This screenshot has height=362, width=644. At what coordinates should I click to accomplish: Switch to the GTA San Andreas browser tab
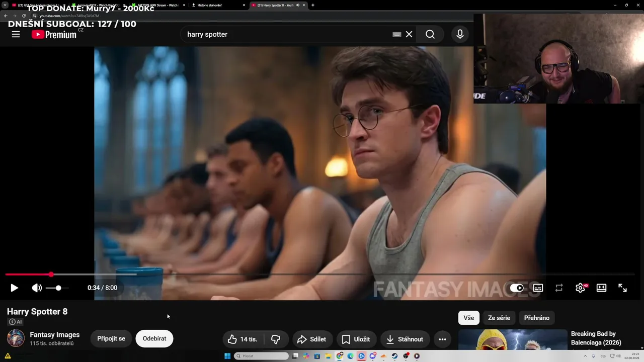tap(39, 5)
